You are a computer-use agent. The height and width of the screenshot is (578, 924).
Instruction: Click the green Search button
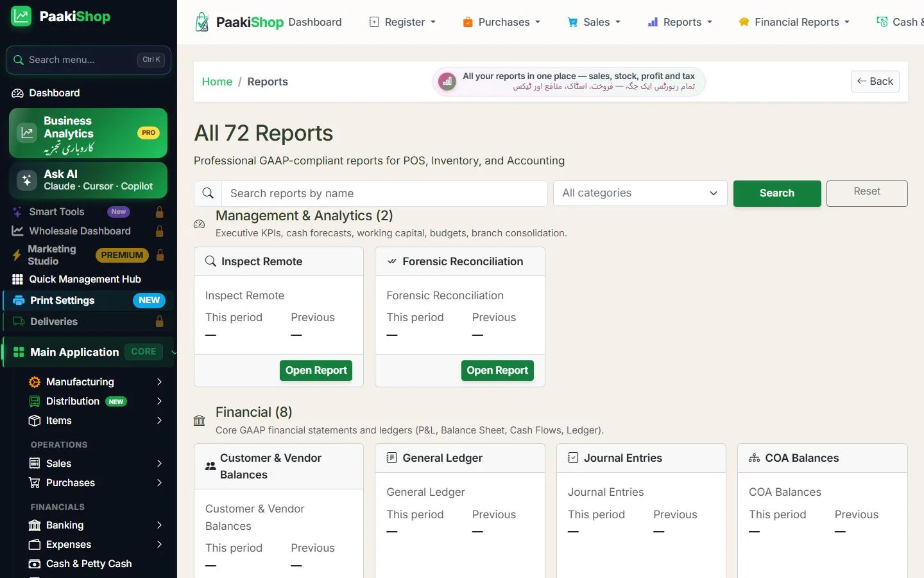tap(777, 193)
